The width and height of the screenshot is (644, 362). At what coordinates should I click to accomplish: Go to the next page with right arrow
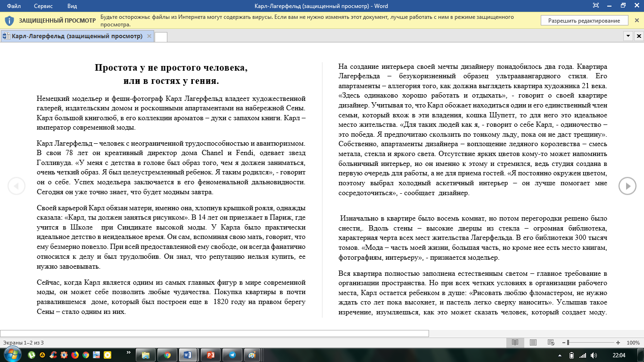[627, 186]
